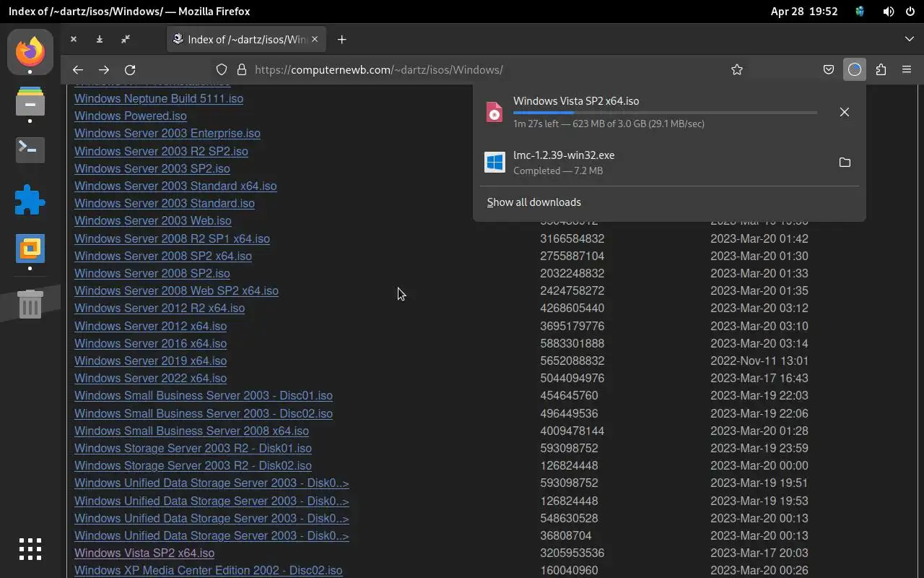
Task: Open the tracking protection shield
Action: 222,69
